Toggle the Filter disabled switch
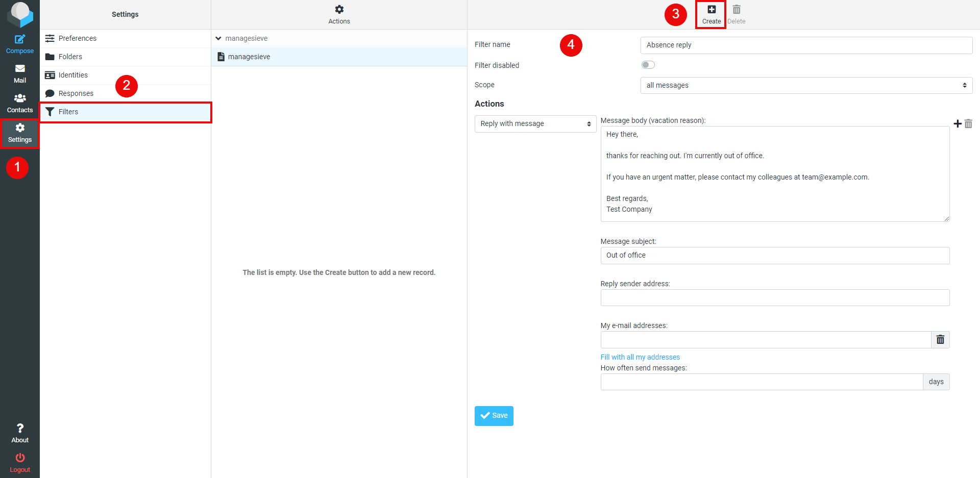 [x=648, y=65]
